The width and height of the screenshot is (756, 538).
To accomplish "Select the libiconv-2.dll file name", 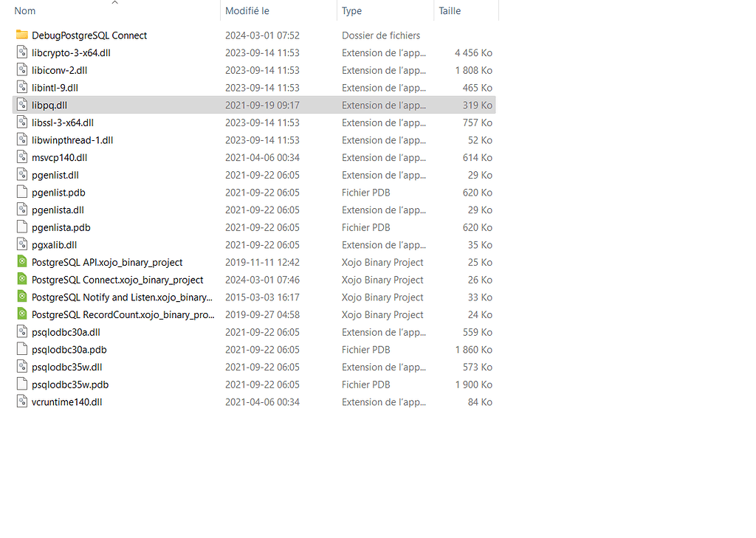I will 59,70.
